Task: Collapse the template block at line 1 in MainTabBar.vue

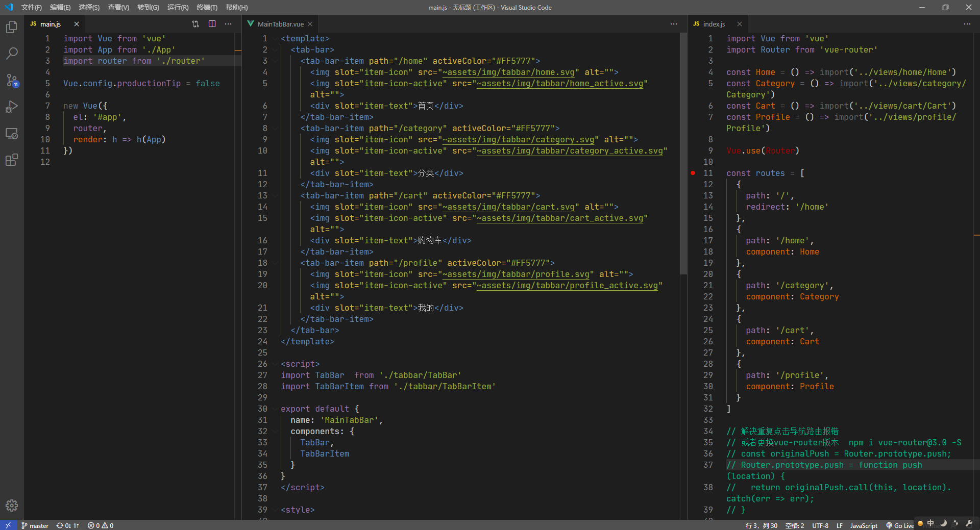Action: tap(276, 38)
